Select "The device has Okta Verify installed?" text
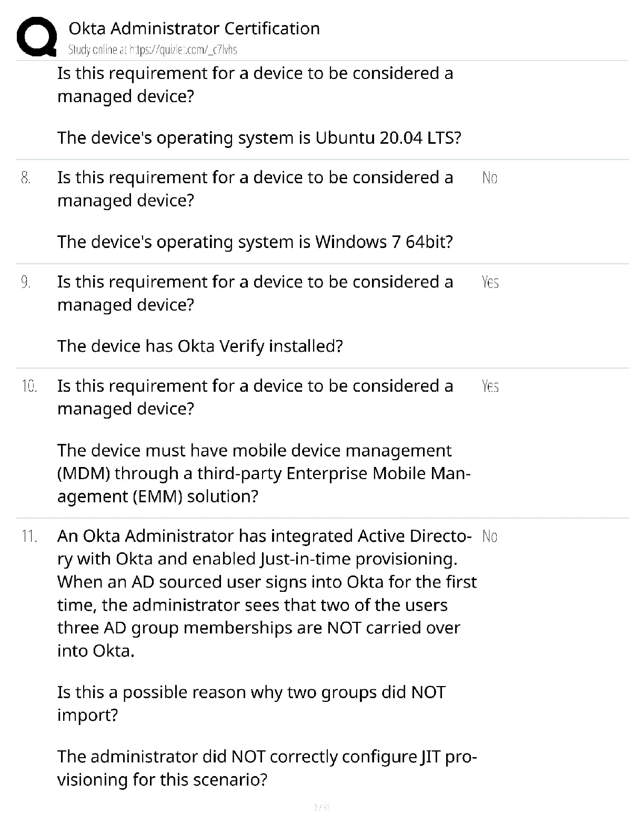The height and width of the screenshot is (834, 644). 200,346
